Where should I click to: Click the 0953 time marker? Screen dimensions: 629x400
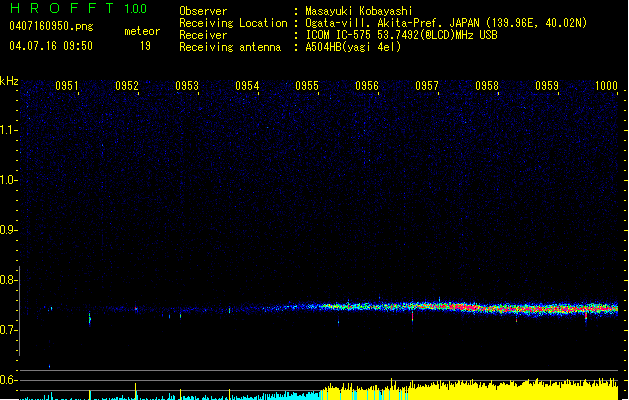click(x=187, y=86)
